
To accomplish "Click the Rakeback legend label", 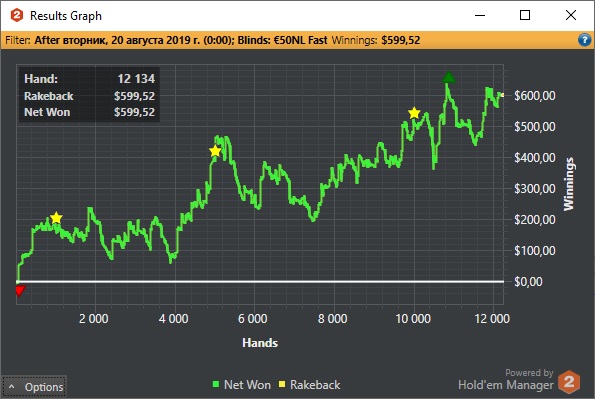I will (315, 385).
